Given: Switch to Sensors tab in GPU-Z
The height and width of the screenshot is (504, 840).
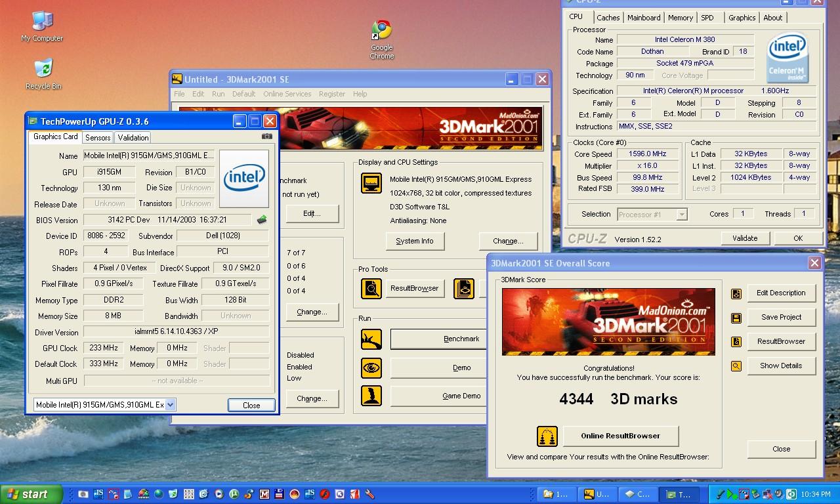Looking at the screenshot, I should point(98,138).
